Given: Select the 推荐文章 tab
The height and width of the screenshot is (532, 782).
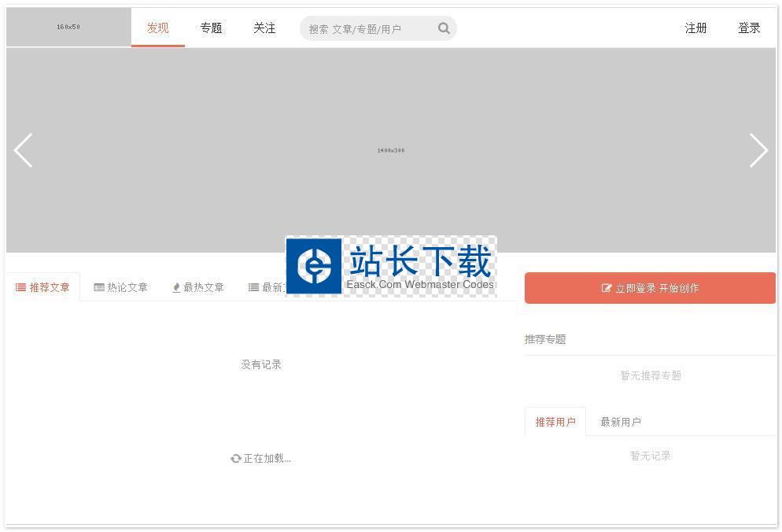Looking at the screenshot, I should tap(43, 287).
